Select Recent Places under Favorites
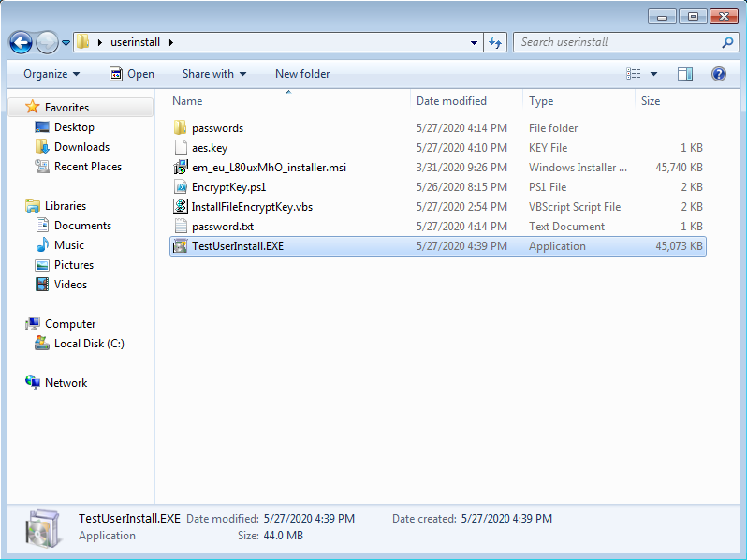Screen dimensions: 747x560 [88, 167]
